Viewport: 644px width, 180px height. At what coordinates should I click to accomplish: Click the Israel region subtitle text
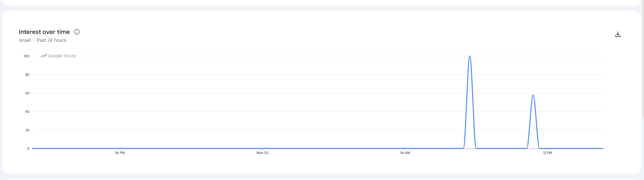(x=25, y=40)
